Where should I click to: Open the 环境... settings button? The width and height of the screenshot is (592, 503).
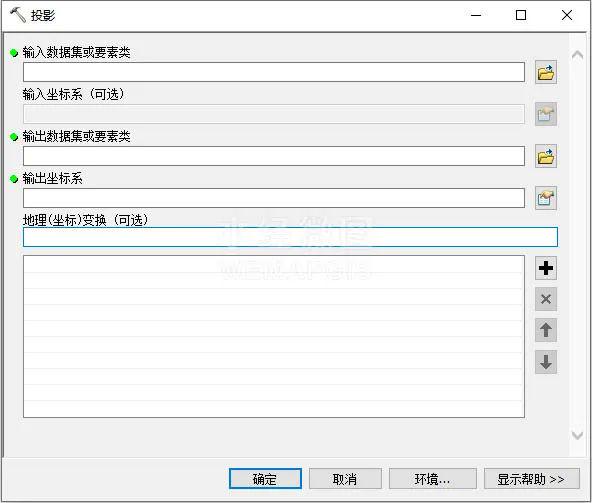[433, 479]
